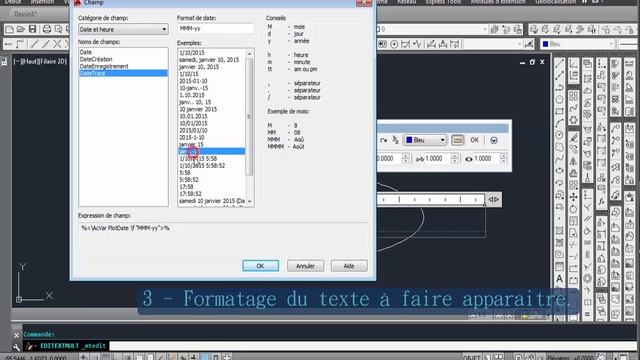Select the Spline draw tool
Image resolution: width=640 pixels, height=360 pixels.
[x=560, y=158]
